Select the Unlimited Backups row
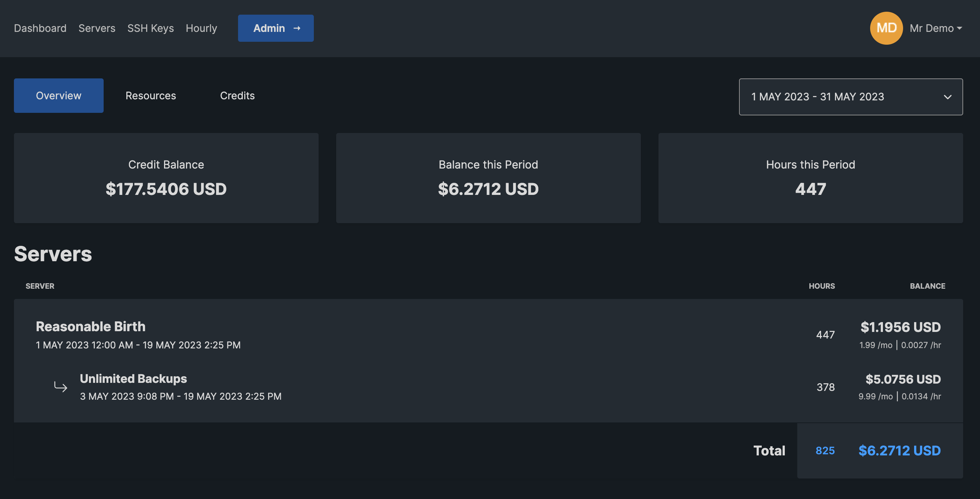The width and height of the screenshot is (980, 499). click(133, 379)
